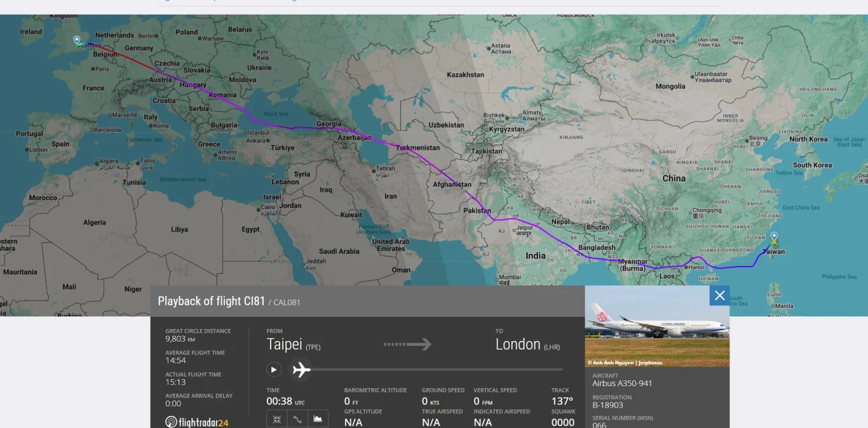Click the Afghanistan label on the map
The height and width of the screenshot is (428, 868).
pyautogui.click(x=451, y=185)
